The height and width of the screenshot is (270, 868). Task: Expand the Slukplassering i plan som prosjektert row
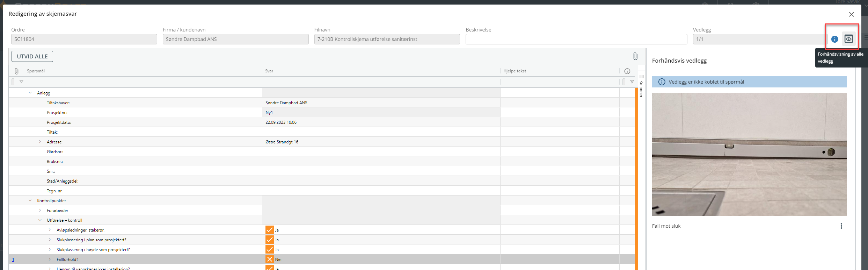click(50, 240)
